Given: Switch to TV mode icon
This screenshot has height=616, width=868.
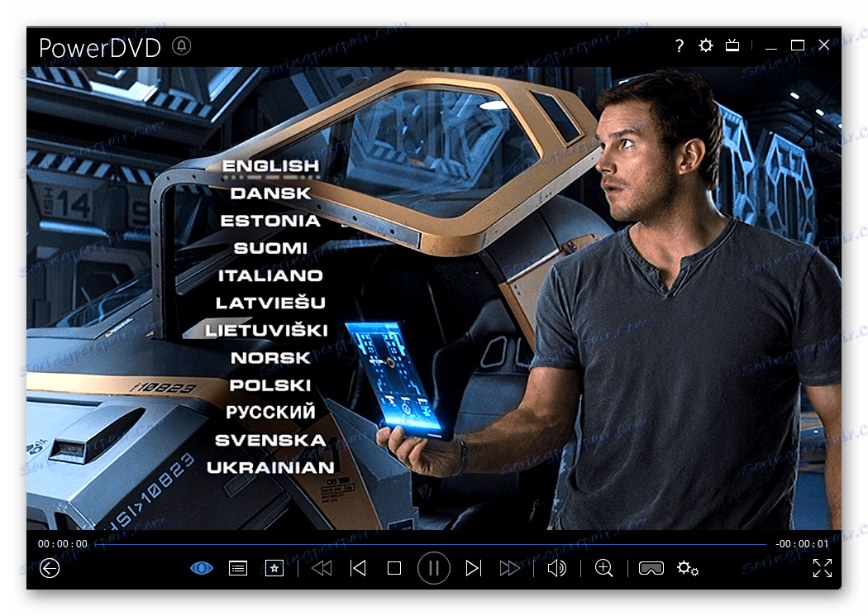Looking at the screenshot, I should (x=732, y=45).
